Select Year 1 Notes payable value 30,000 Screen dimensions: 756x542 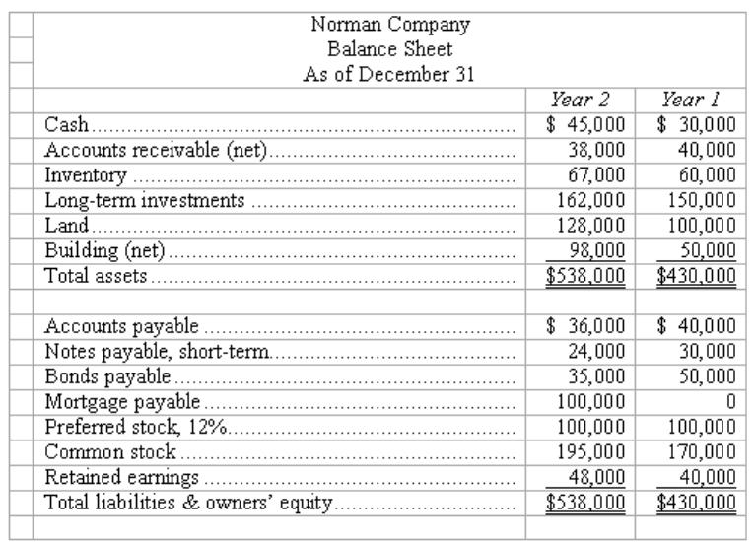(708, 352)
